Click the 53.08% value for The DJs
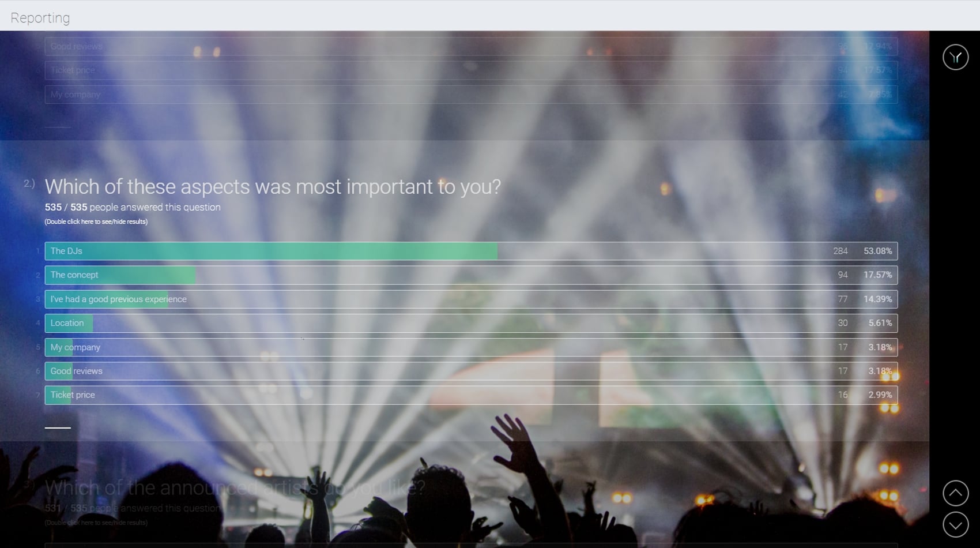 tap(877, 251)
